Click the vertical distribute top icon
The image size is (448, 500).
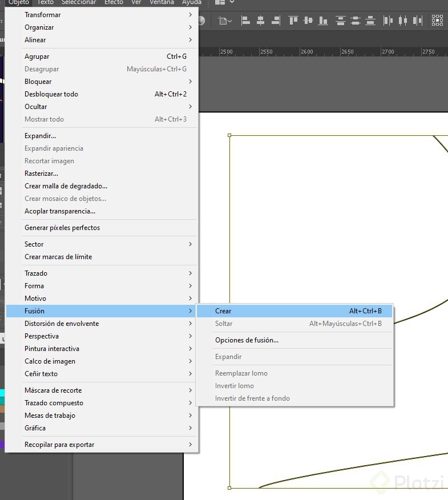coord(341,21)
